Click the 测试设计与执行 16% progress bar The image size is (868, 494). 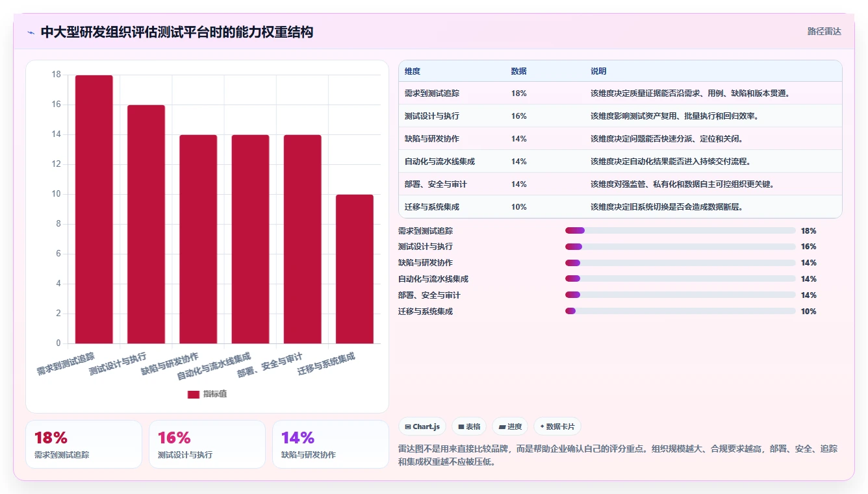pyautogui.click(x=680, y=247)
